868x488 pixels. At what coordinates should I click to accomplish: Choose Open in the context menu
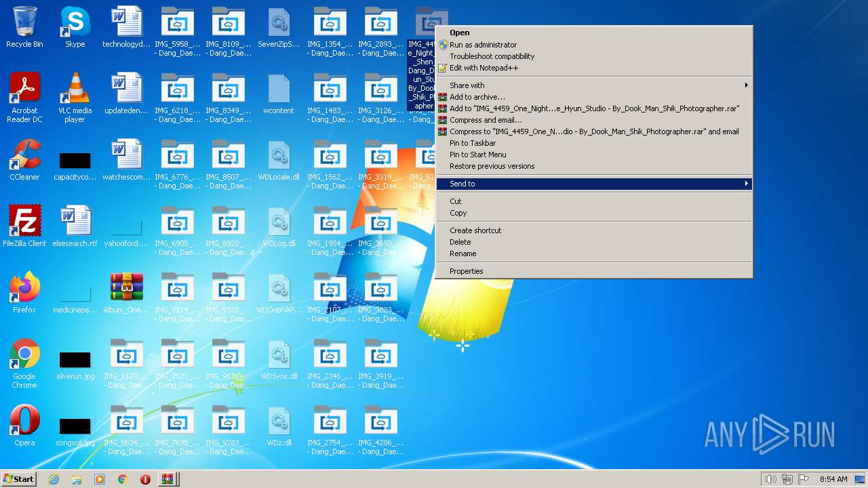(x=594, y=33)
